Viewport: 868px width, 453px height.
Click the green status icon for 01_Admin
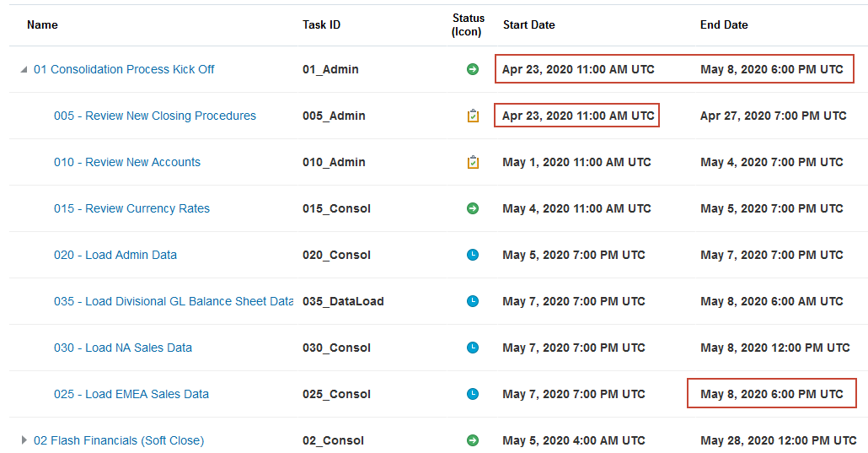473,69
